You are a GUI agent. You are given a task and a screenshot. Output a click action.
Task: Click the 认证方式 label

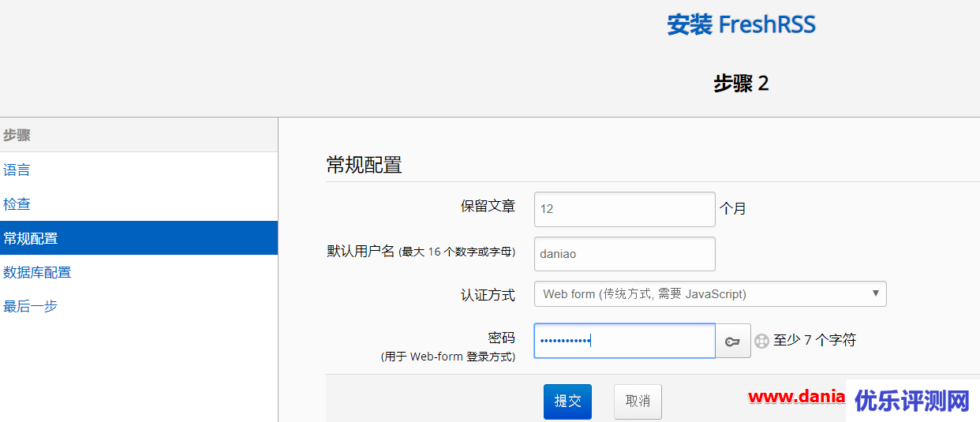tap(488, 295)
